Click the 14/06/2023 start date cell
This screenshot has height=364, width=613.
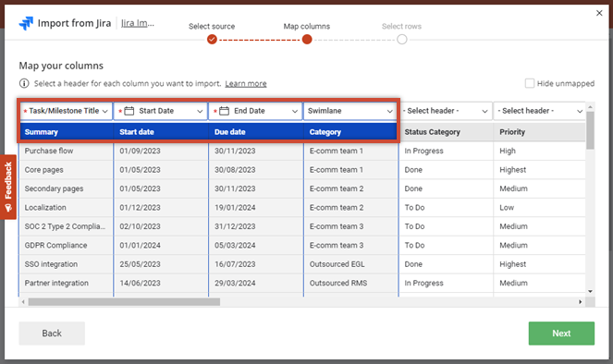(x=161, y=283)
